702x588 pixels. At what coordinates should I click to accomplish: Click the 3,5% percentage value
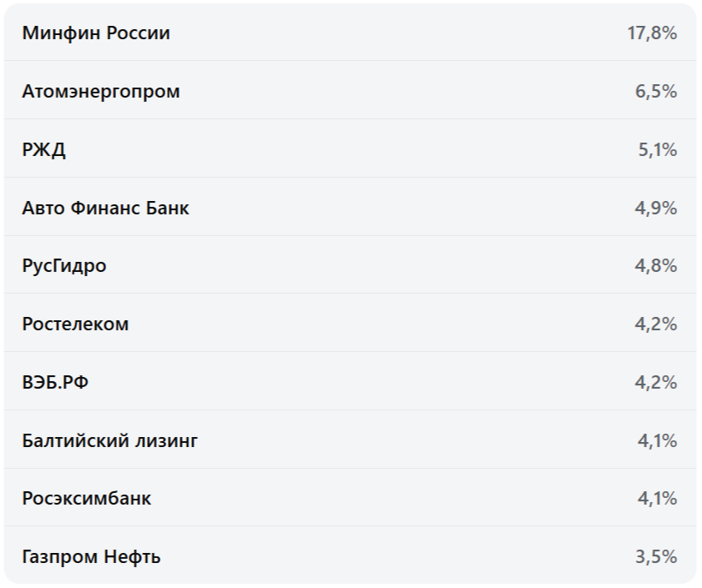(655, 556)
